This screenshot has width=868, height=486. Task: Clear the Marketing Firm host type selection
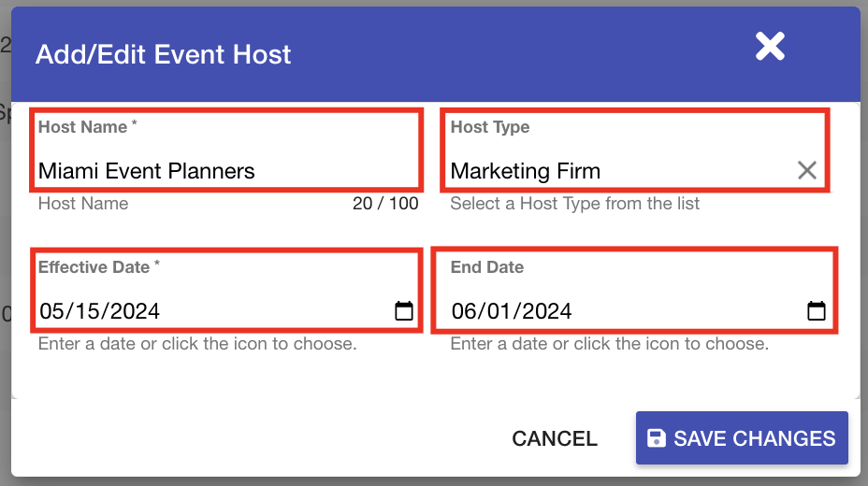[807, 170]
